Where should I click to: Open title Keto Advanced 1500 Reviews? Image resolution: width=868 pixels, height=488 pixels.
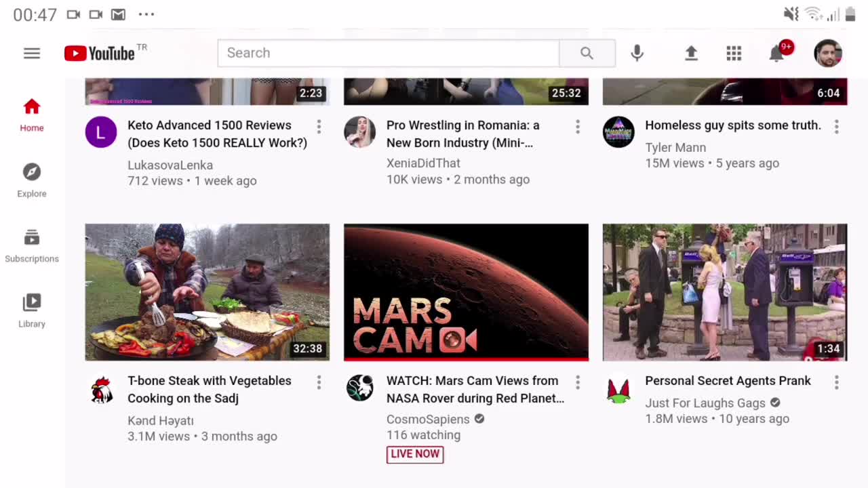point(217,134)
